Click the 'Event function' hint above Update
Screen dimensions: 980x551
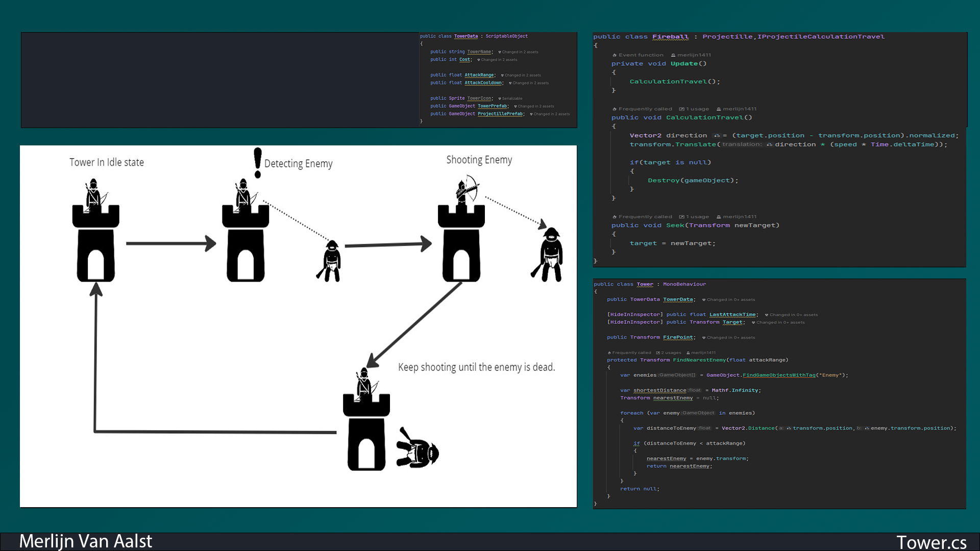pyautogui.click(x=641, y=55)
